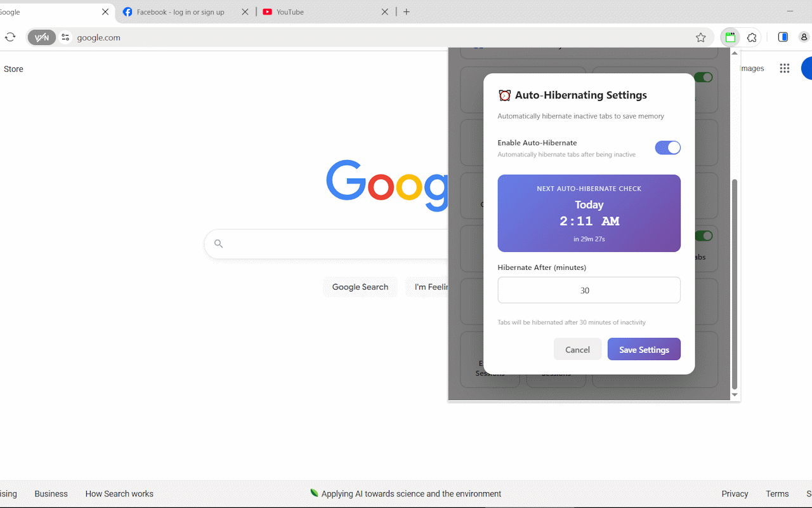The height and width of the screenshot is (508, 812).
Task: Open the Extensions puzzle-piece menu
Action: (752, 37)
